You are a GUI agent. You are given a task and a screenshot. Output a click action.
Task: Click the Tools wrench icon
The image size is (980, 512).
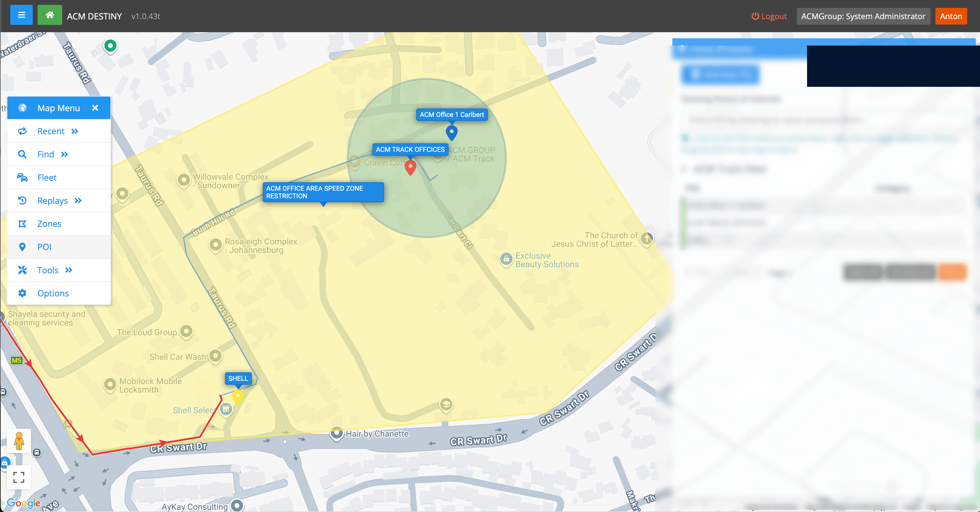[22, 270]
